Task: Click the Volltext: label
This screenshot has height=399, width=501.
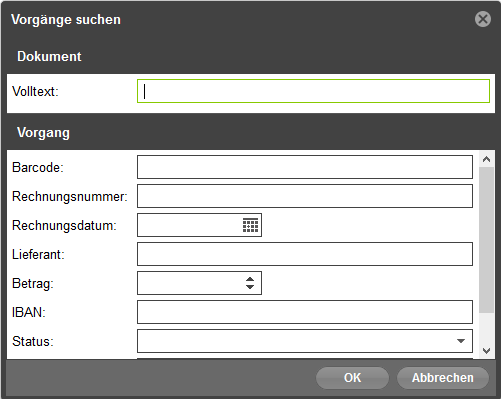Action: coord(35,91)
